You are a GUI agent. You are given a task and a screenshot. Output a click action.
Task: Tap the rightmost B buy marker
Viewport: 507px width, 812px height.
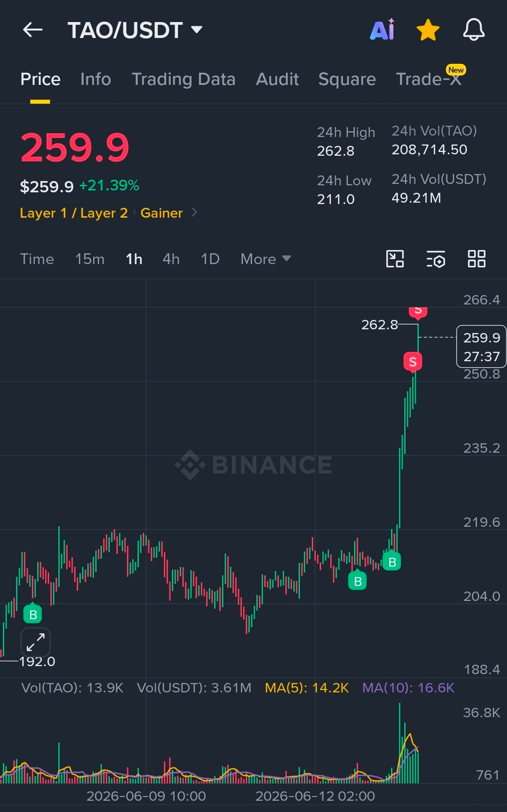click(x=392, y=562)
